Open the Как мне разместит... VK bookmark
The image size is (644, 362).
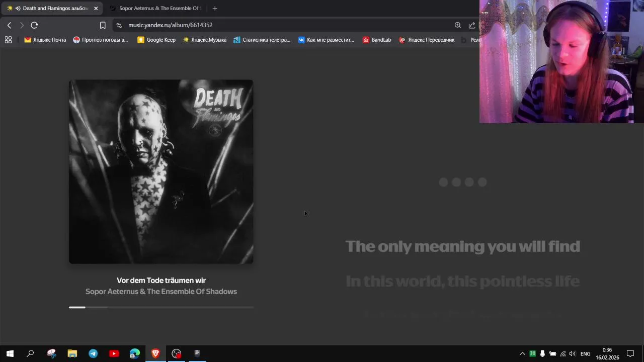[x=326, y=40]
